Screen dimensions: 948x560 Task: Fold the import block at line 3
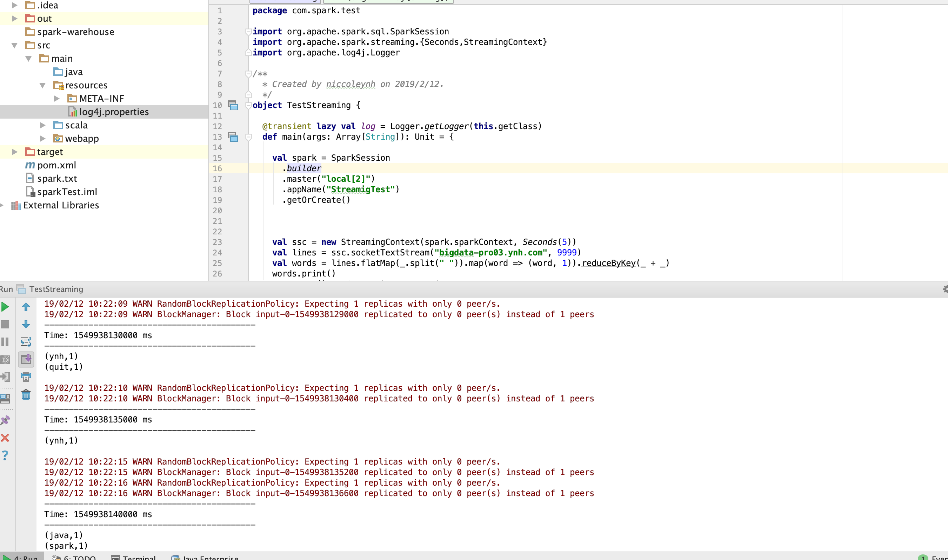[249, 32]
